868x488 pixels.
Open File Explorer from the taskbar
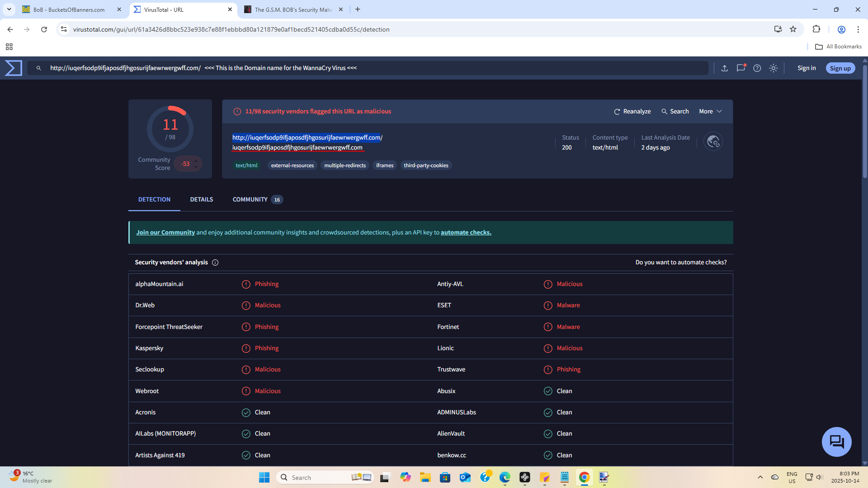425,478
